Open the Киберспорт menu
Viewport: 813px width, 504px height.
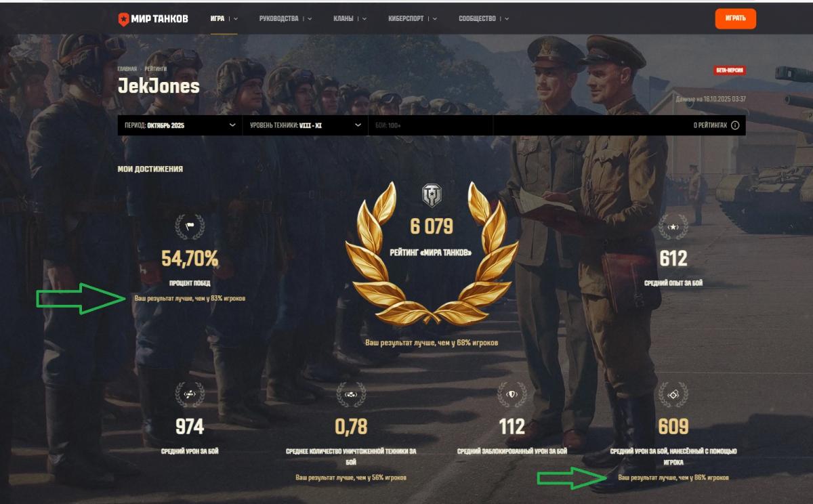(413, 18)
